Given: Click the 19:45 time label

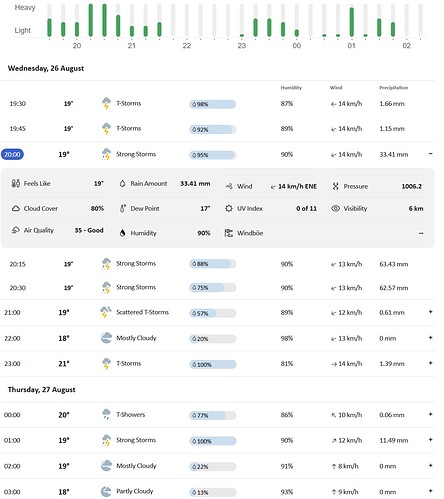Looking at the screenshot, I should [18, 129].
